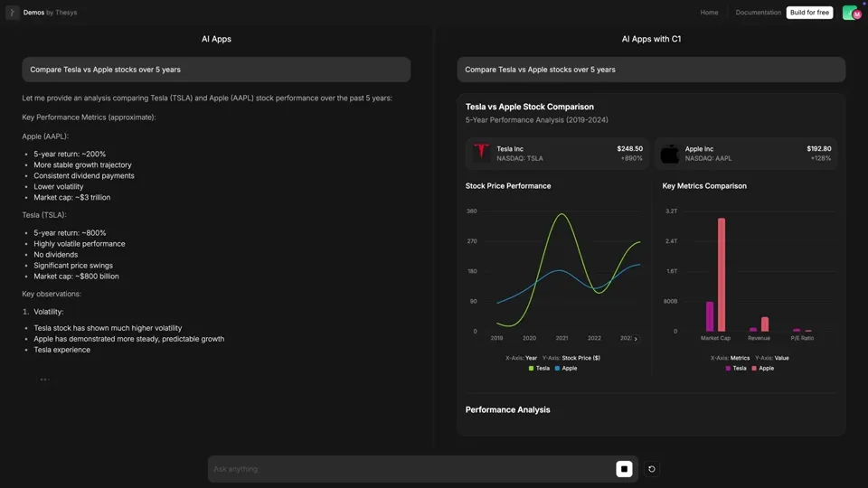Open the Documentation link
This screenshot has height=488, width=868.
pyautogui.click(x=758, y=12)
